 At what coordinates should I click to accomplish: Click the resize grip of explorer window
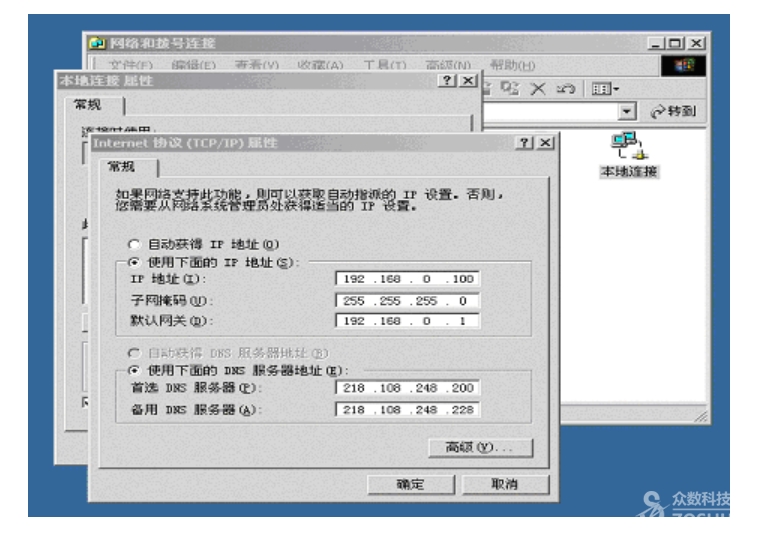[x=701, y=416]
